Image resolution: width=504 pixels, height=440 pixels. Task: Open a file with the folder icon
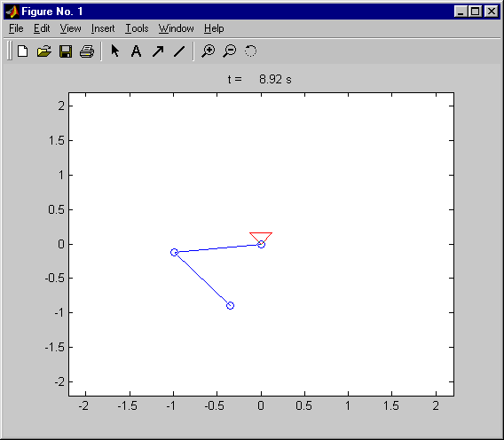(44, 51)
